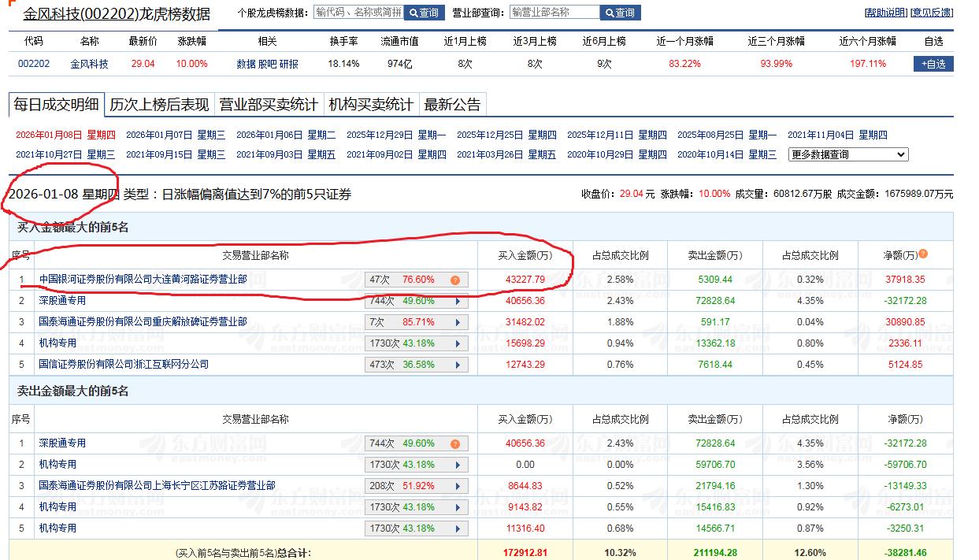Click the orange help icon beside 净额(万) header
This screenshot has height=560, width=979.
point(923,254)
